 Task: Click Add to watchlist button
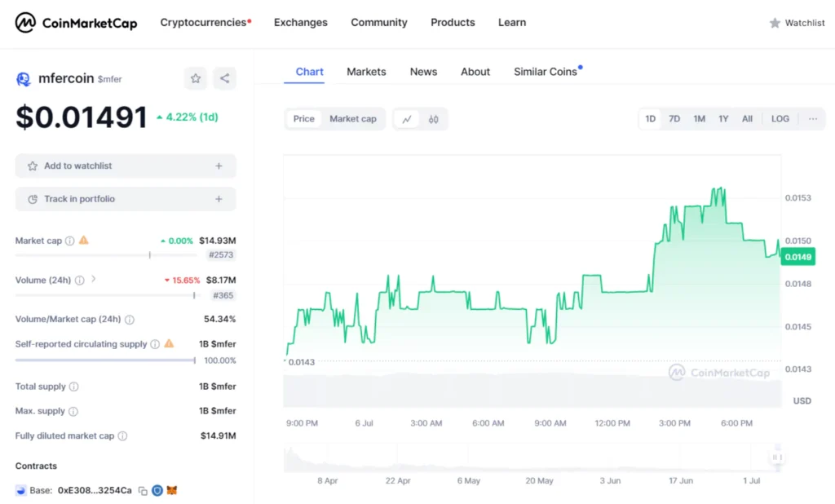point(126,166)
